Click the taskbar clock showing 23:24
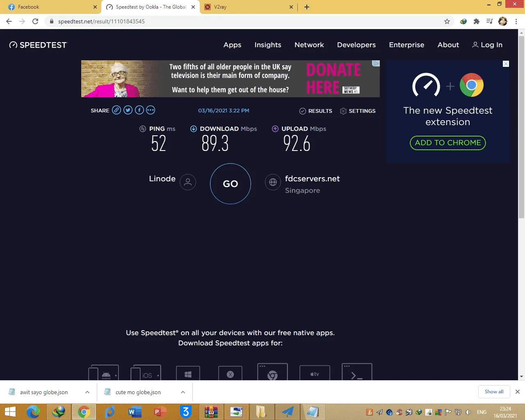The height and width of the screenshot is (420, 525). pos(505,412)
